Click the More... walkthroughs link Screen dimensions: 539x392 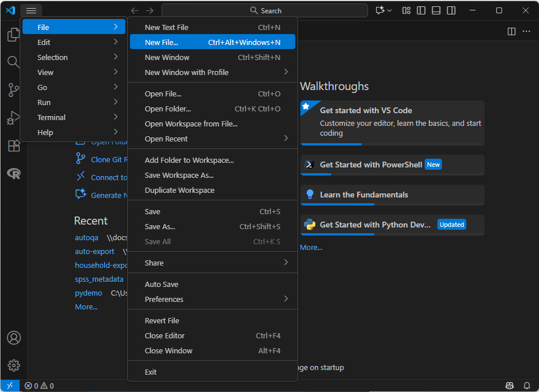point(311,247)
